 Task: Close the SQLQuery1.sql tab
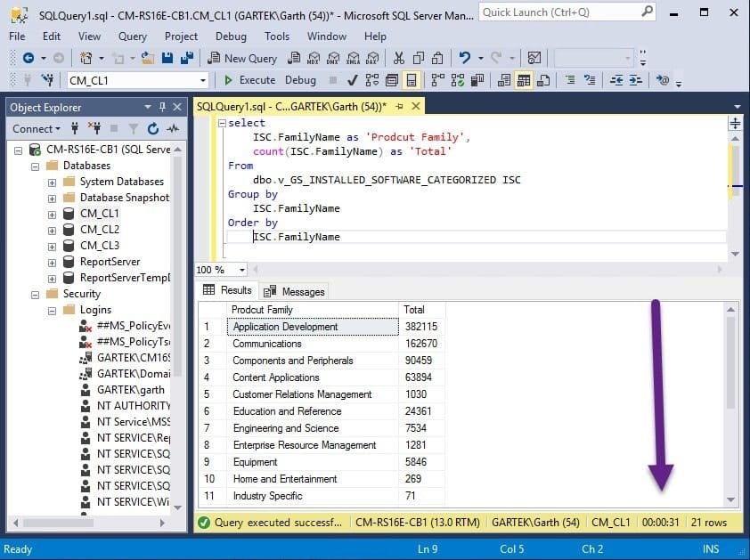tap(416, 106)
